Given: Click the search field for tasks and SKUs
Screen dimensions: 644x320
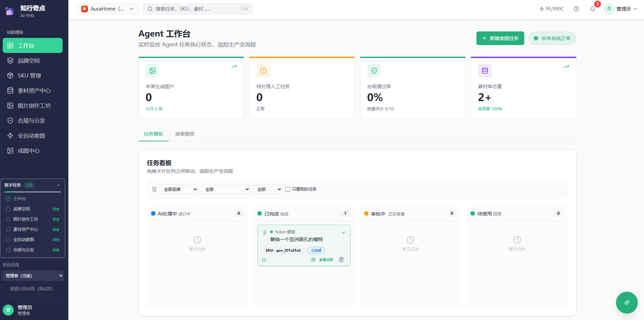Looking at the screenshot, I should [x=198, y=9].
